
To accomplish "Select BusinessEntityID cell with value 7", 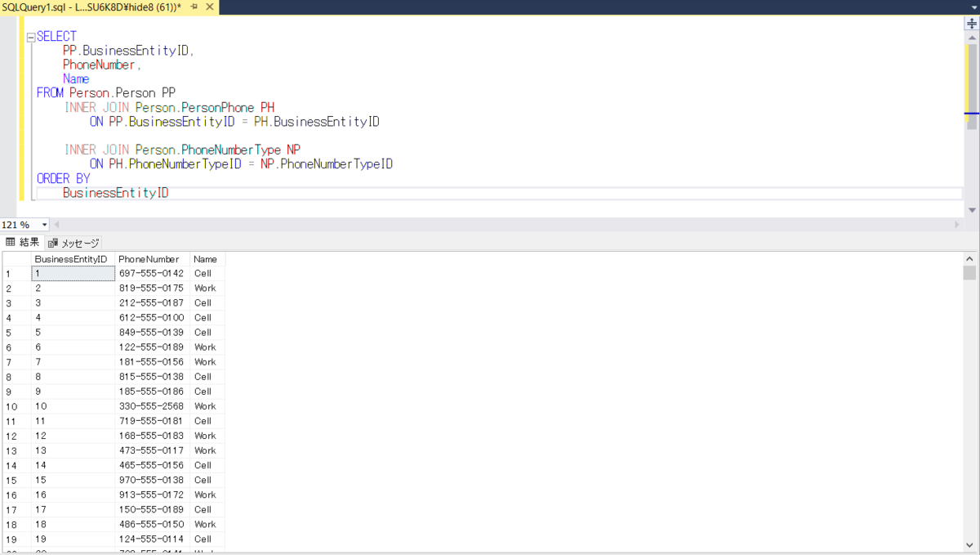I will (73, 362).
